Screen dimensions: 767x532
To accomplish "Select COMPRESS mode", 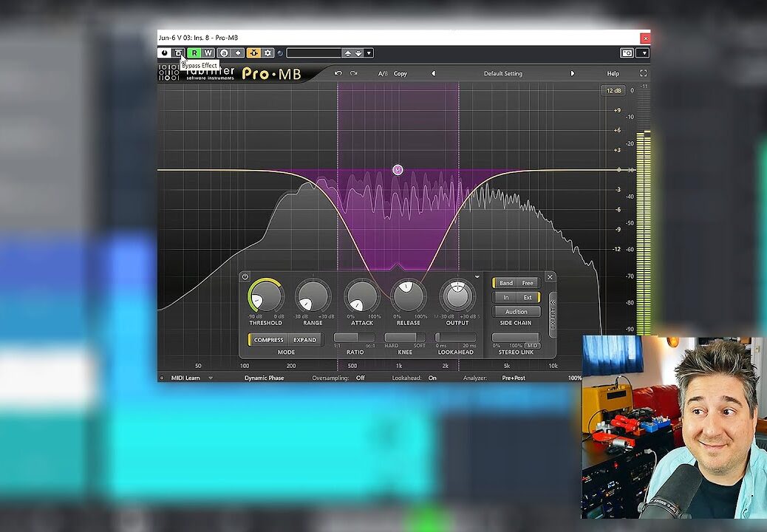I will tap(268, 340).
